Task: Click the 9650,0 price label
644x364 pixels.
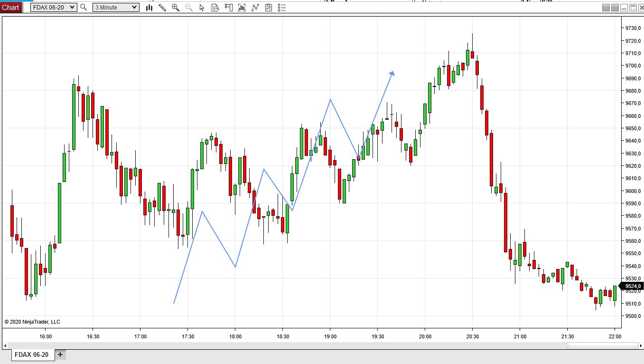Action: (633, 128)
